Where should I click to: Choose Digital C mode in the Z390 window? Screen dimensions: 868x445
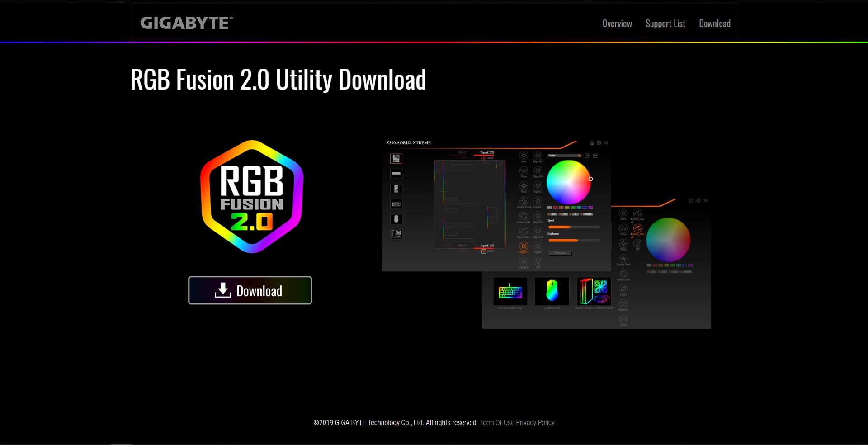tap(538, 156)
